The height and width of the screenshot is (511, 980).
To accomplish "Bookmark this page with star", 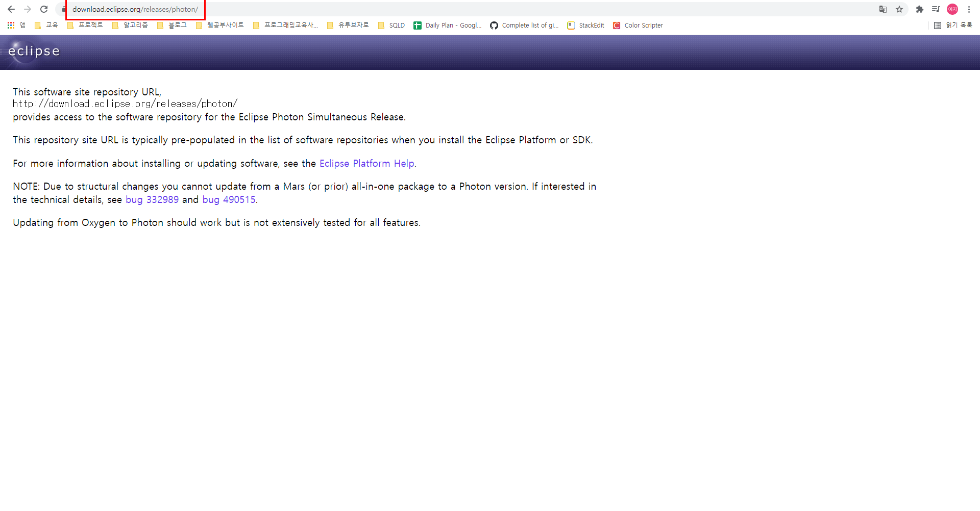I will [x=899, y=9].
